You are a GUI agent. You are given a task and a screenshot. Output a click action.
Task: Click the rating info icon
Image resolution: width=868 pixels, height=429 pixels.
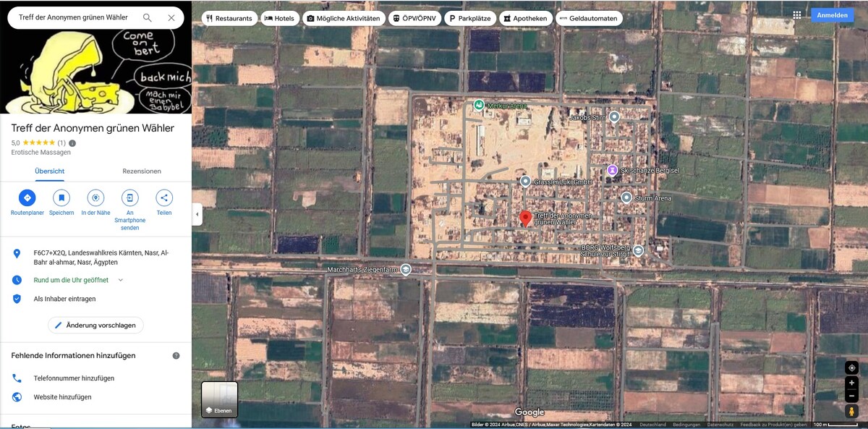click(x=72, y=143)
